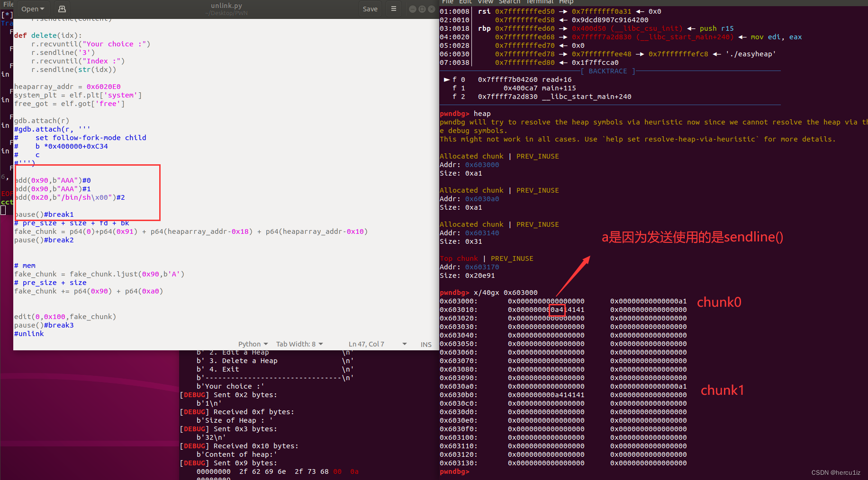Click the heap address 0x6030a0 in pwndbg
Screen dimensions: 868x480
tap(482, 199)
